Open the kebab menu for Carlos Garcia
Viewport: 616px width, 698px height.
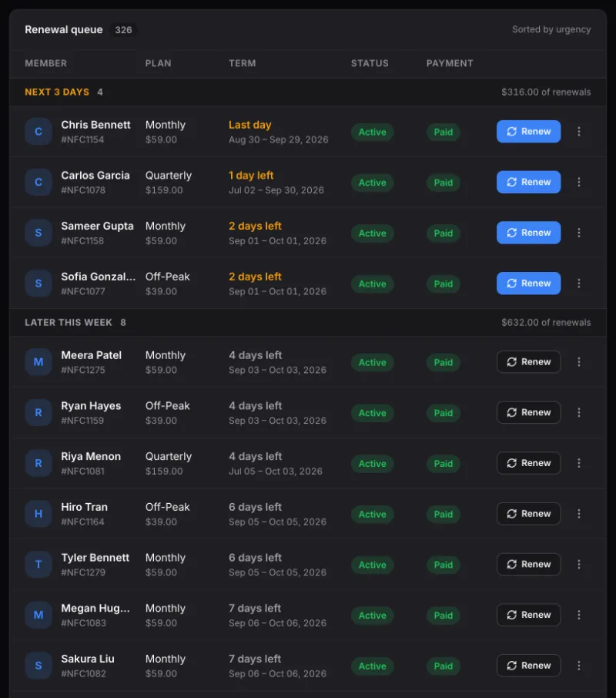(578, 182)
